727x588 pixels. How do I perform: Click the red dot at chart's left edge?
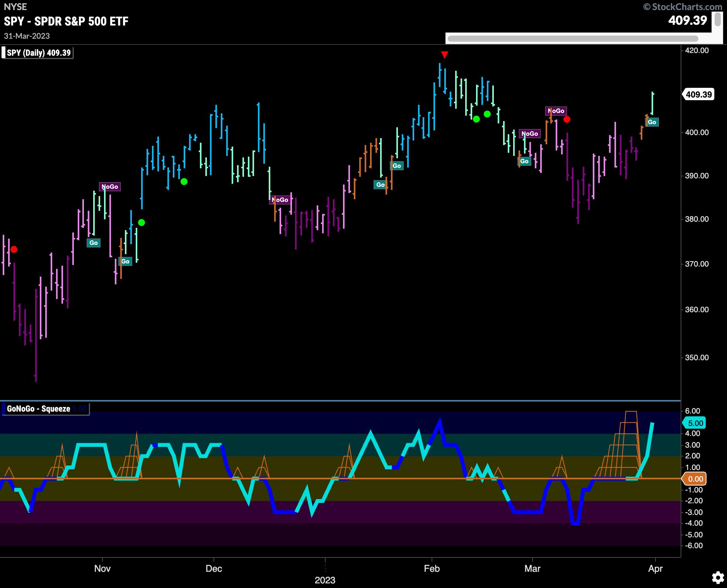pos(14,250)
